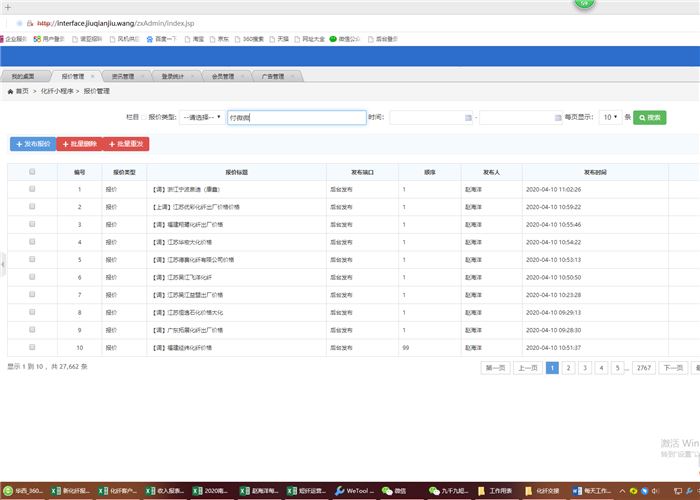
Task: Click the red 批量删除 button
Action: pyautogui.click(x=78, y=144)
